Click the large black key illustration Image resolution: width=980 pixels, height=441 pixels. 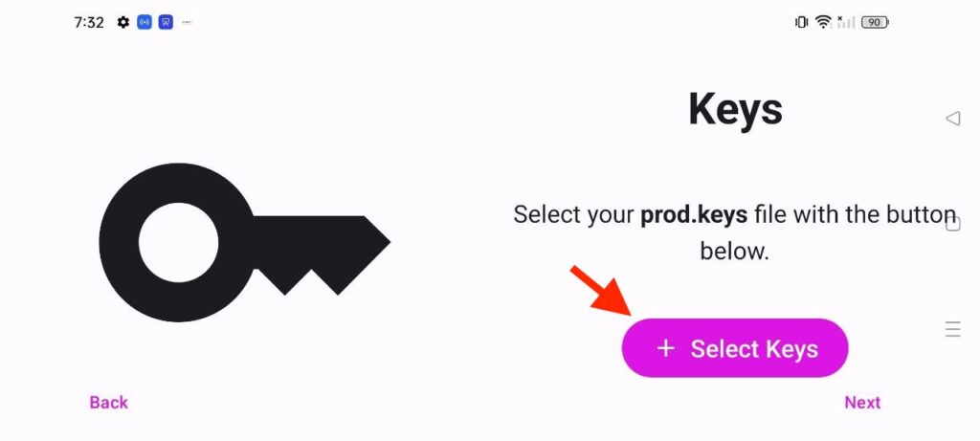point(244,242)
